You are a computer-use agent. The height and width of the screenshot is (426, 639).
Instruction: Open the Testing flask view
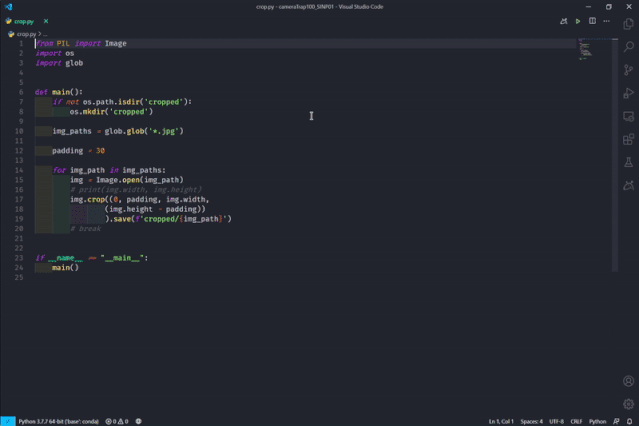[x=628, y=163]
